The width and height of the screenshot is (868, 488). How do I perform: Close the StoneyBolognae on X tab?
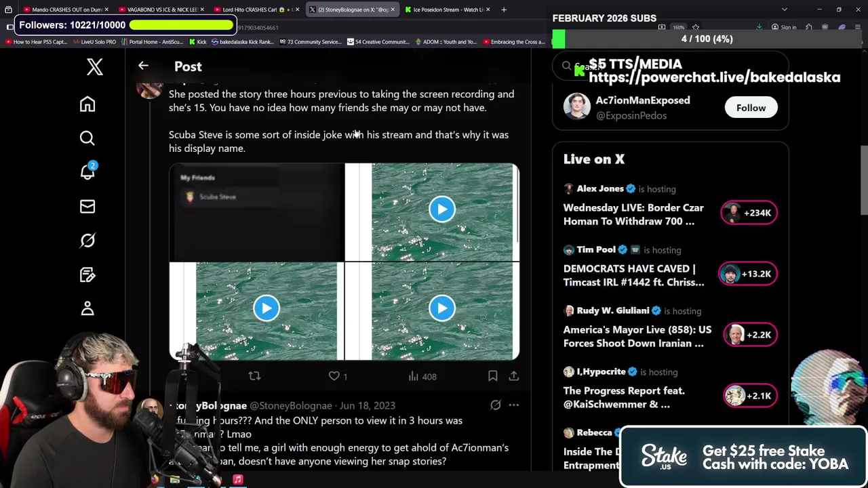pos(392,9)
